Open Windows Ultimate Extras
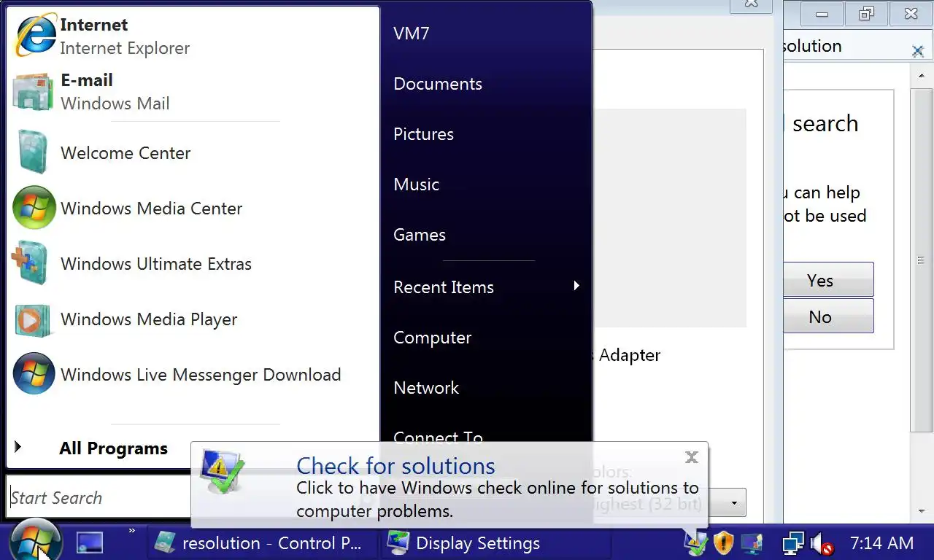 coord(193,263)
